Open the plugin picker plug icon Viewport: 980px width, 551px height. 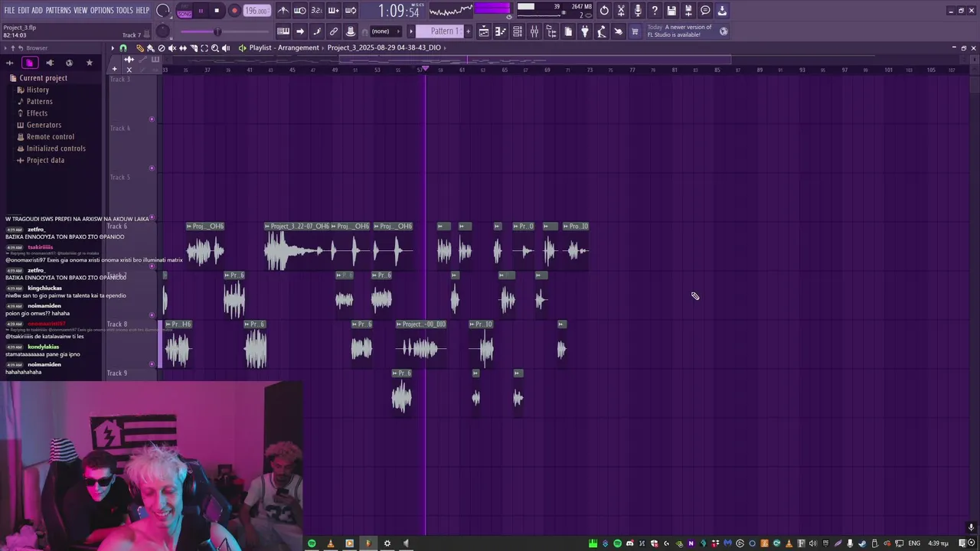point(585,31)
